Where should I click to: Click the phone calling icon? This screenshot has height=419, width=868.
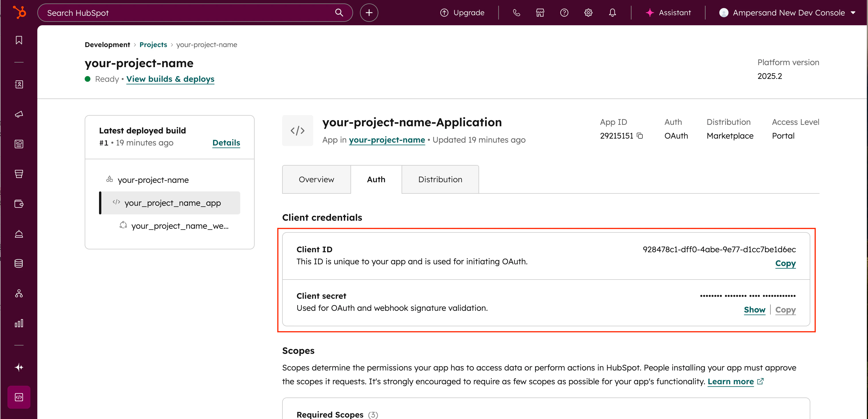coord(516,13)
